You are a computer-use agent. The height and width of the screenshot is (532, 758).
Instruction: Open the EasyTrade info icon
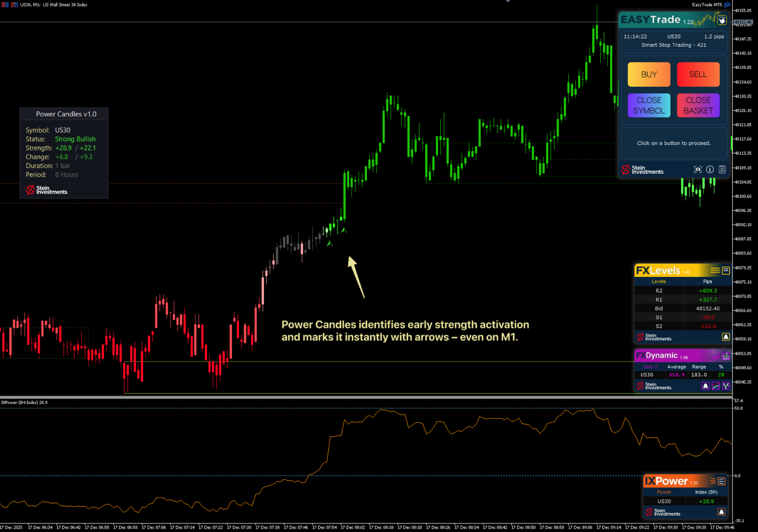click(x=710, y=169)
